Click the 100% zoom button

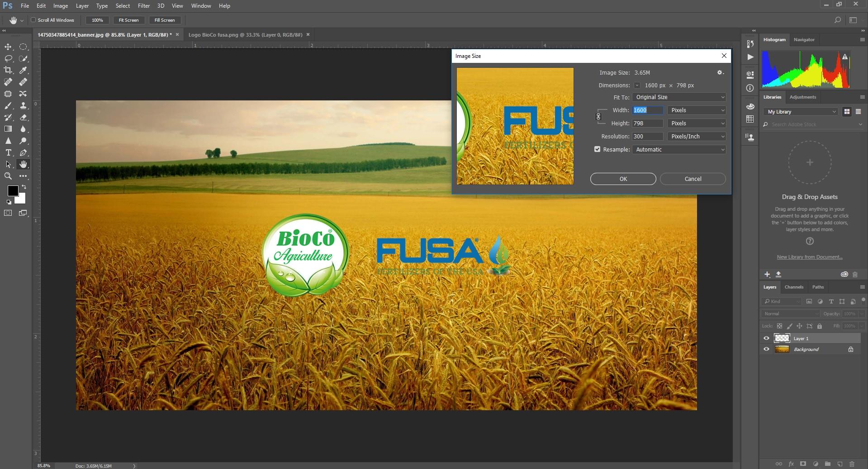click(x=97, y=20)
